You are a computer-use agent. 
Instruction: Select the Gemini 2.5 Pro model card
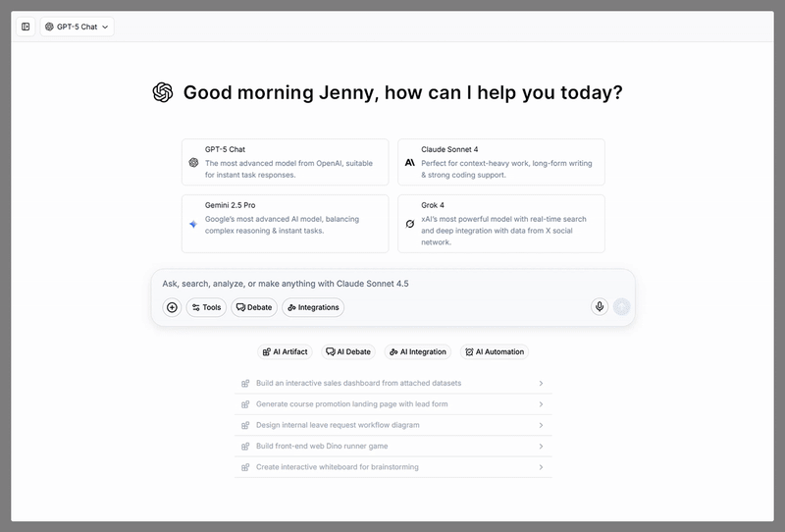click(x=285, y=224)
